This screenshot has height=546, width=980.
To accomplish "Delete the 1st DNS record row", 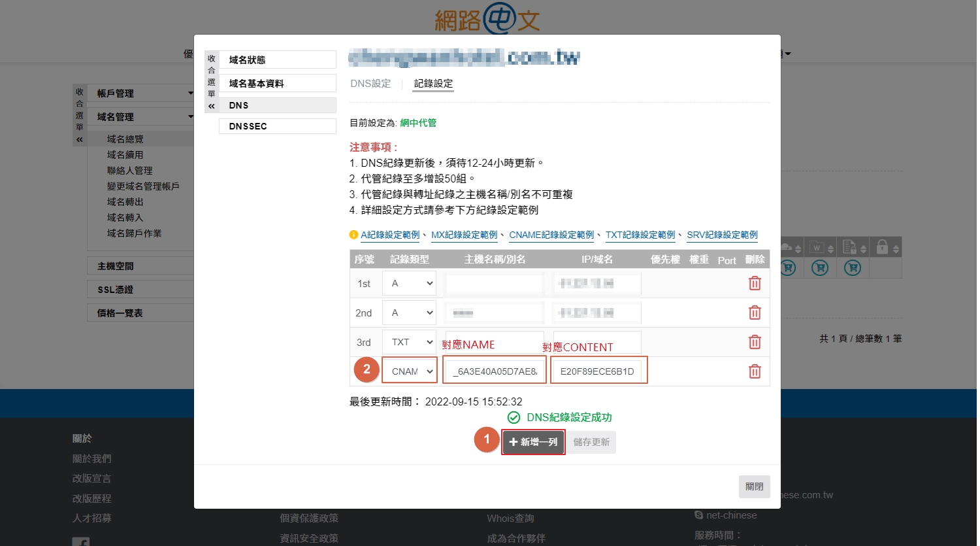I will [755, 283].
